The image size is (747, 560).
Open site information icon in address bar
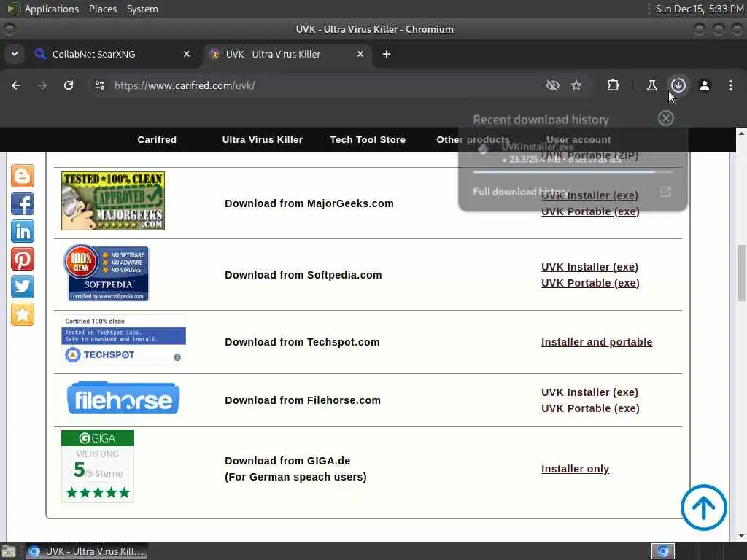tap(99, 85)
